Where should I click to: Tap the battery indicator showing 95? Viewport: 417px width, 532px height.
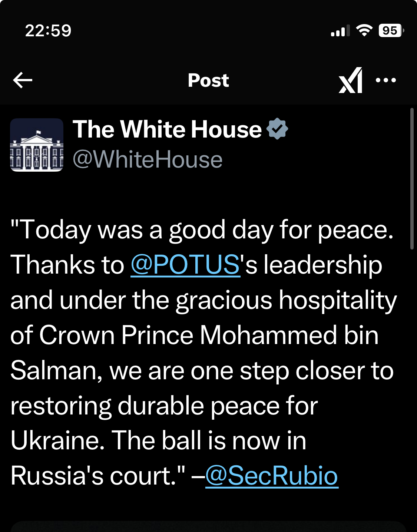pos(390,30)
